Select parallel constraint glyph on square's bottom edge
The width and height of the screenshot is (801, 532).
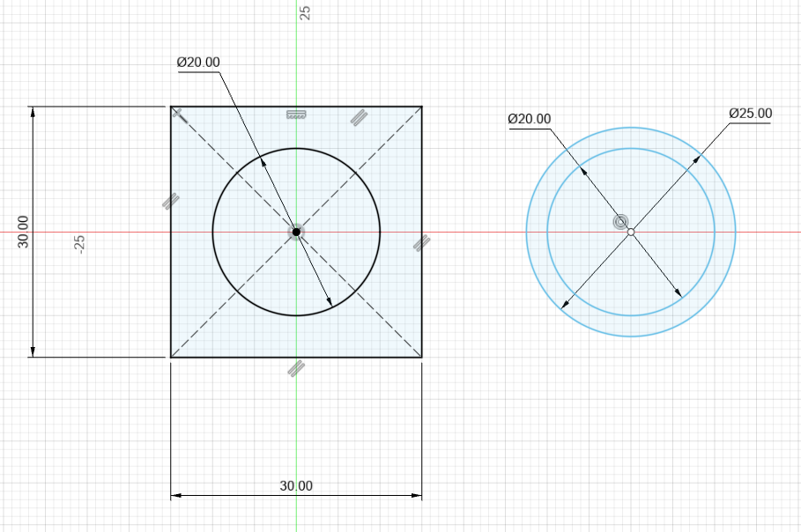pos(296,369)
